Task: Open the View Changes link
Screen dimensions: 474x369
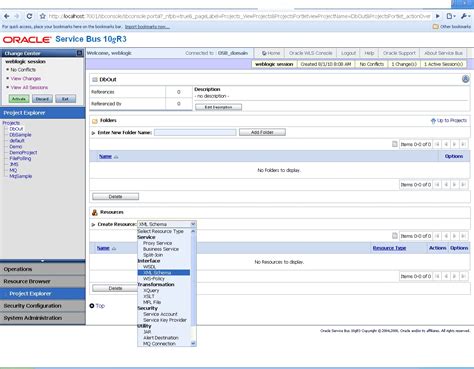Action: click(26, 78)
